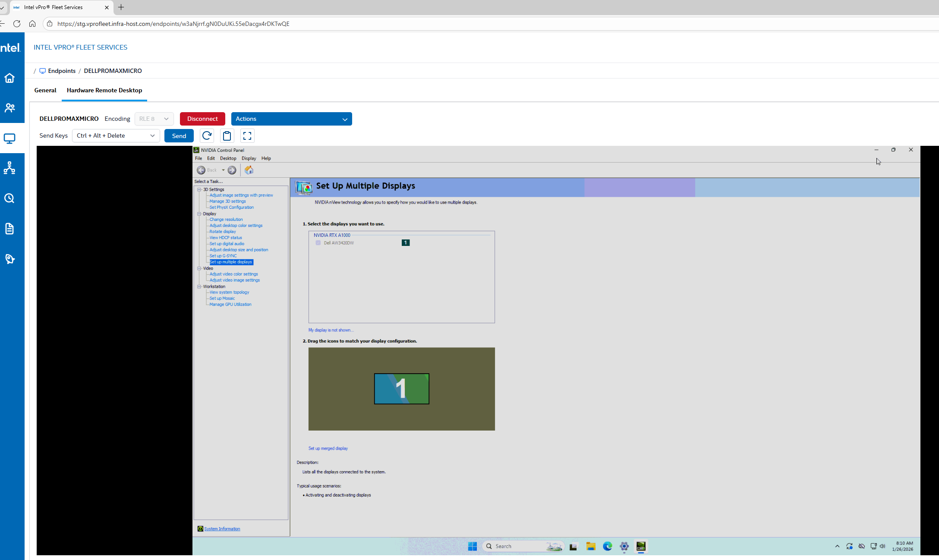Viewport: 939px width, 560px height.
Task: Collapse the Workstation tree node
Action: pyautogui.click(x=199, y=286)
